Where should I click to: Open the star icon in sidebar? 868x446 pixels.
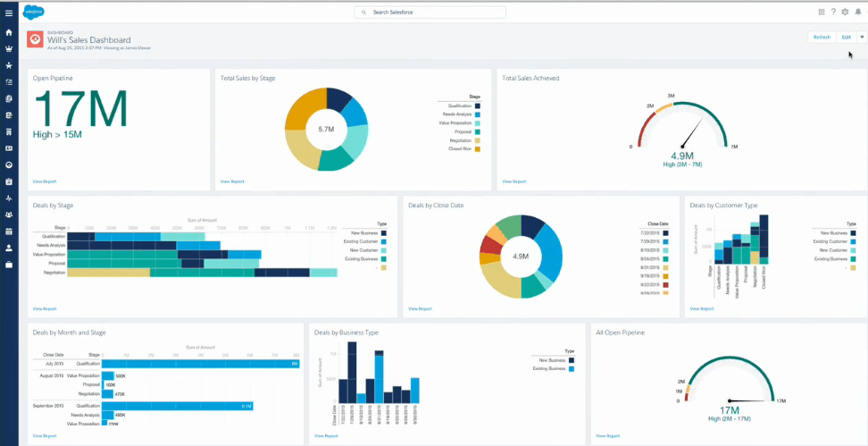[x=9, y=65]
